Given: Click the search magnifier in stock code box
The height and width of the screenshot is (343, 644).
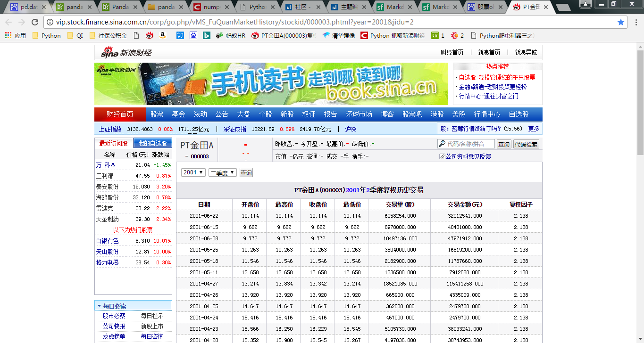Looking at the screenshot, I should click(x=442, y=144).
